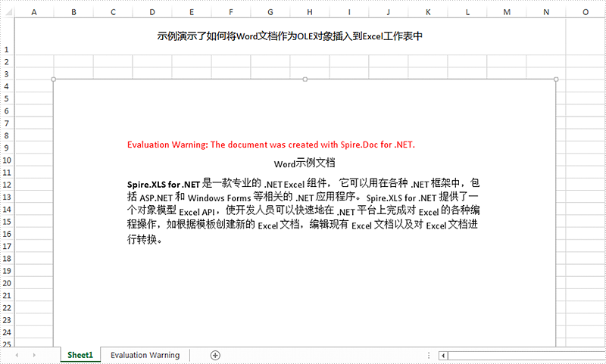Click the top-right OLE object resize handle

point(556,79)
